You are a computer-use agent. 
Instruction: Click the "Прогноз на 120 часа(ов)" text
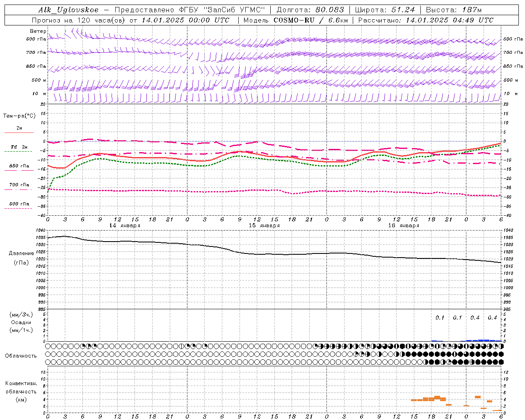coord(79,20)
